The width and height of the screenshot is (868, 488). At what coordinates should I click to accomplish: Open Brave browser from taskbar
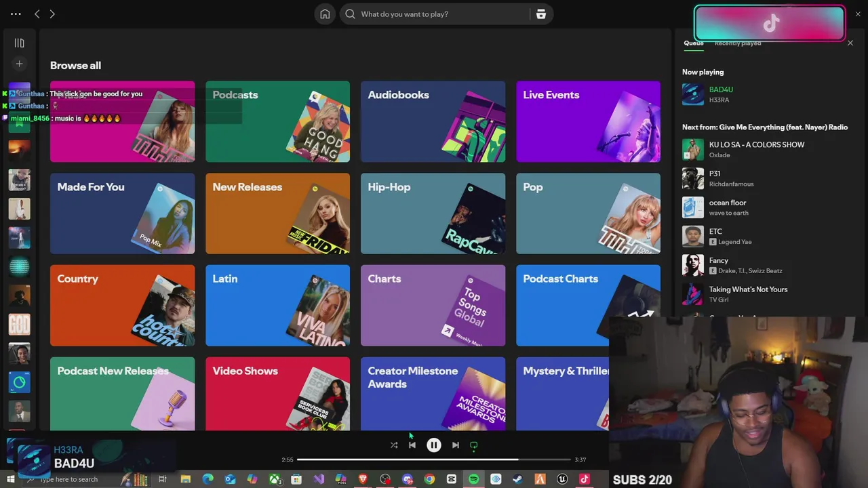point(363,479)
